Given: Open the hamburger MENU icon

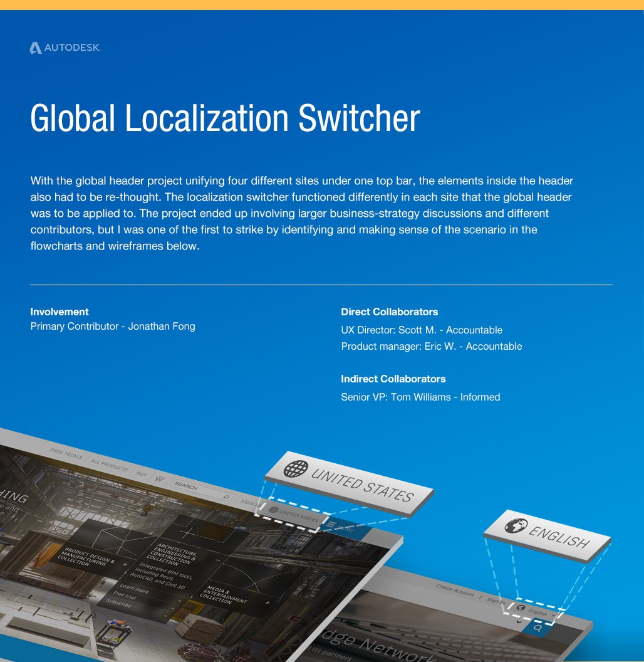Looking at the screenshot, I should 331,525.
